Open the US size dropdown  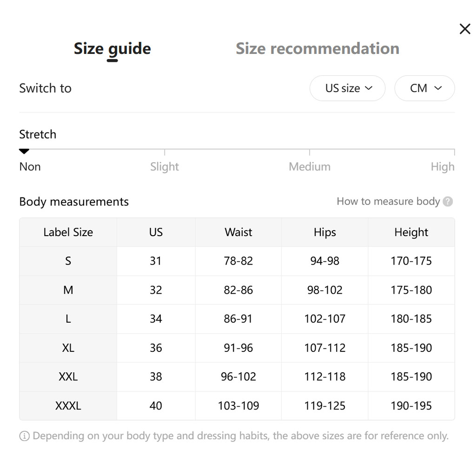[x=347, y=88]
